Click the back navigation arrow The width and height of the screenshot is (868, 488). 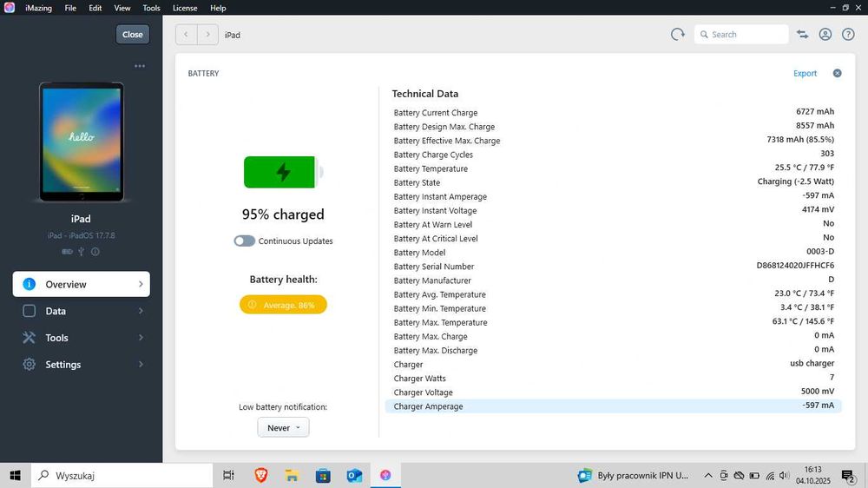(x=186, y=35)
